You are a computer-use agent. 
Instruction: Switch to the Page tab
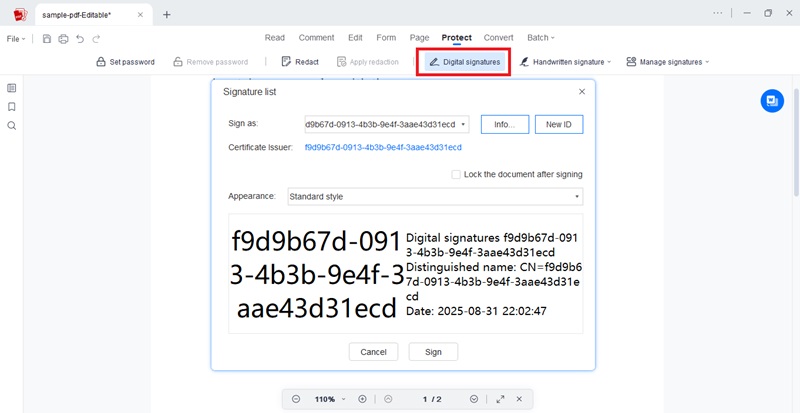pos(419,38)
